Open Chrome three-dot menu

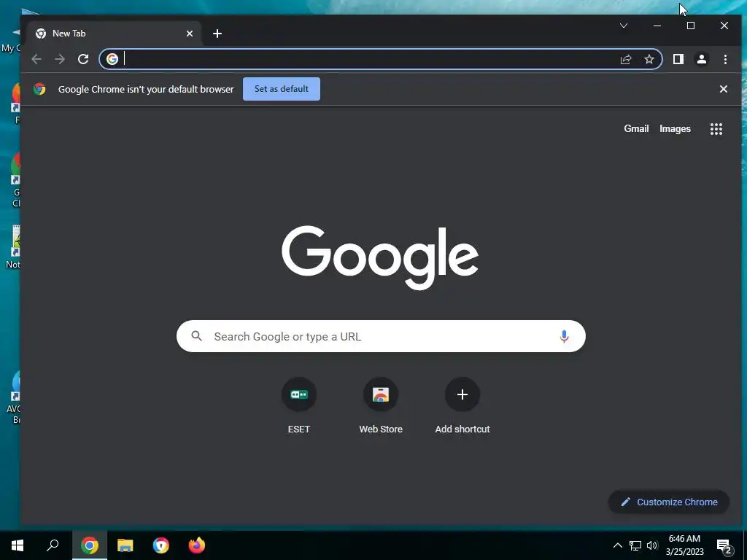725,59
